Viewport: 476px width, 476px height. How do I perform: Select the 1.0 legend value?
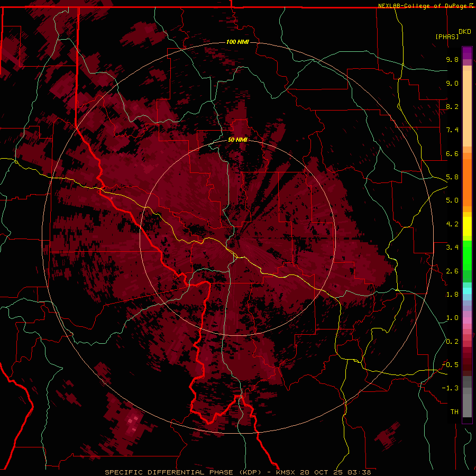click(452, 318)
